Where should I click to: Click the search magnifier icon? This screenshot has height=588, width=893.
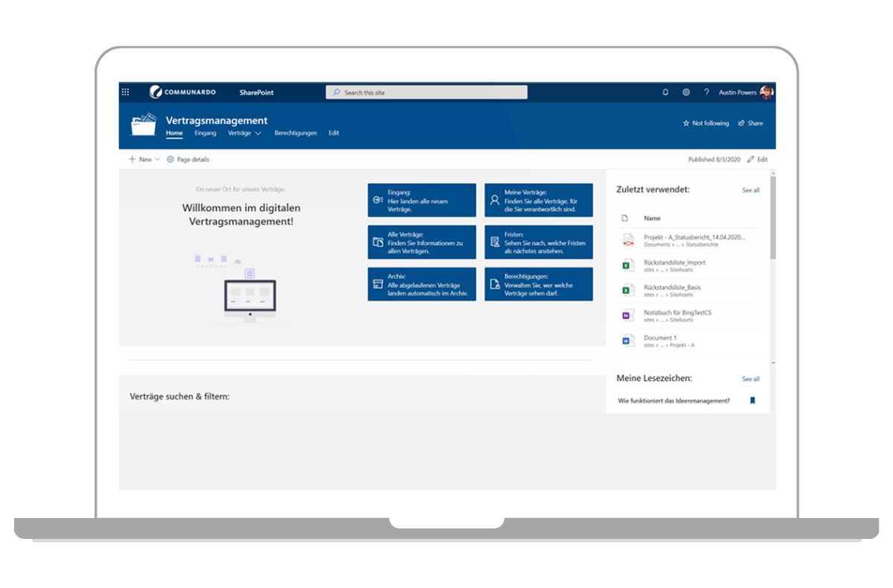(336, 92)
